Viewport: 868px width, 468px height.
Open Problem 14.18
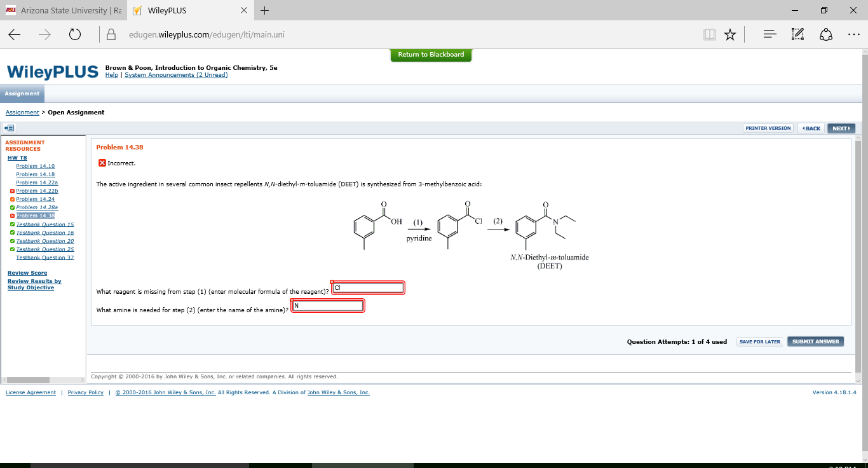(x=36, y=174)
